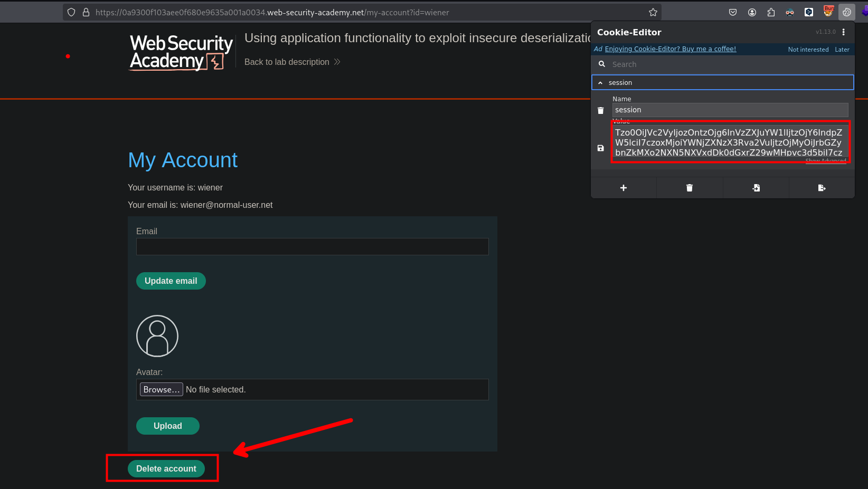
Task: Click the Cookie-Editor extension toolbar icon
Action: click(x=847, y=12)
